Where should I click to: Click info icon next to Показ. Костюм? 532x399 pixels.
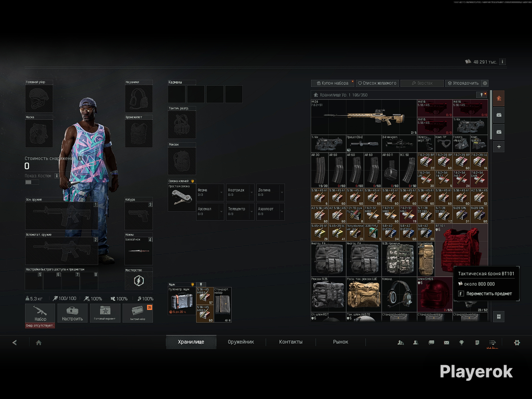tap(57, 176)
